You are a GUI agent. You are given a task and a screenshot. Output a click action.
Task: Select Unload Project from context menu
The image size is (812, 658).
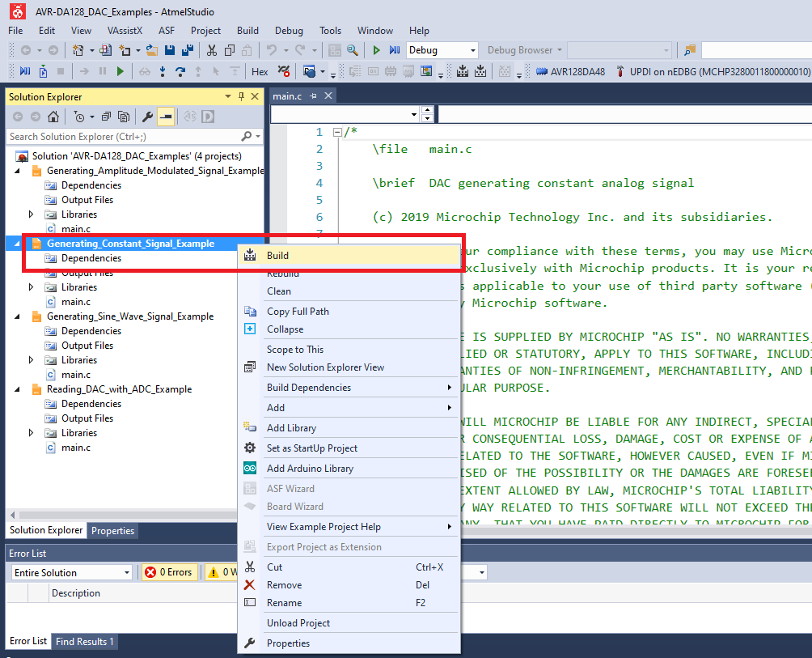click(x=349, y=623)
